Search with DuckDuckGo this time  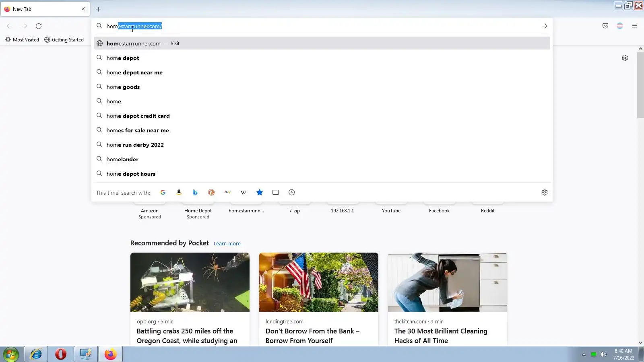(x=211, y=192)
